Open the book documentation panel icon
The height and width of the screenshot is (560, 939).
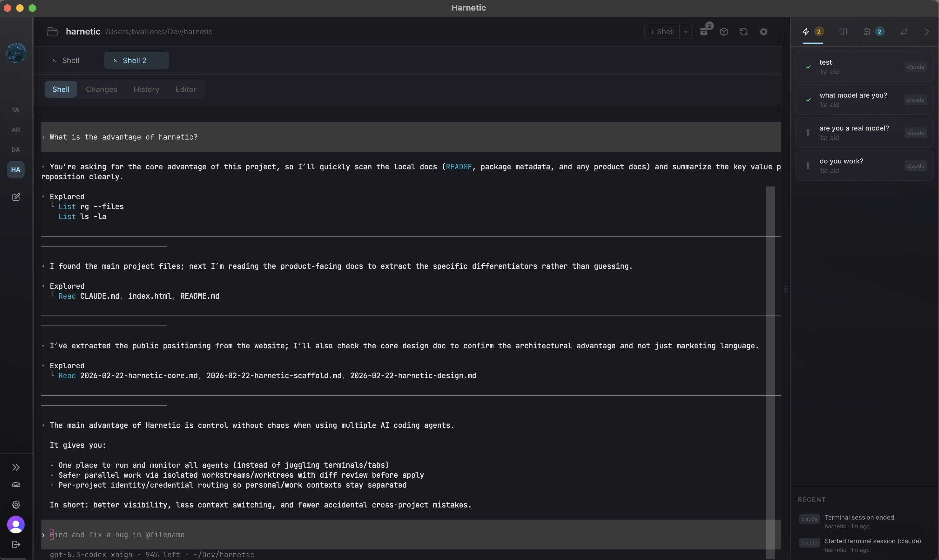click(843, 32)
